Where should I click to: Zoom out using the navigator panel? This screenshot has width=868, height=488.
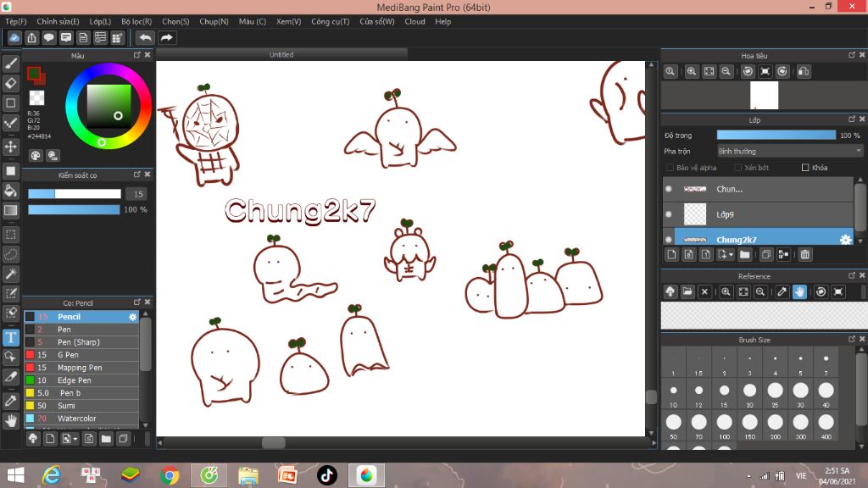[726, 71]
